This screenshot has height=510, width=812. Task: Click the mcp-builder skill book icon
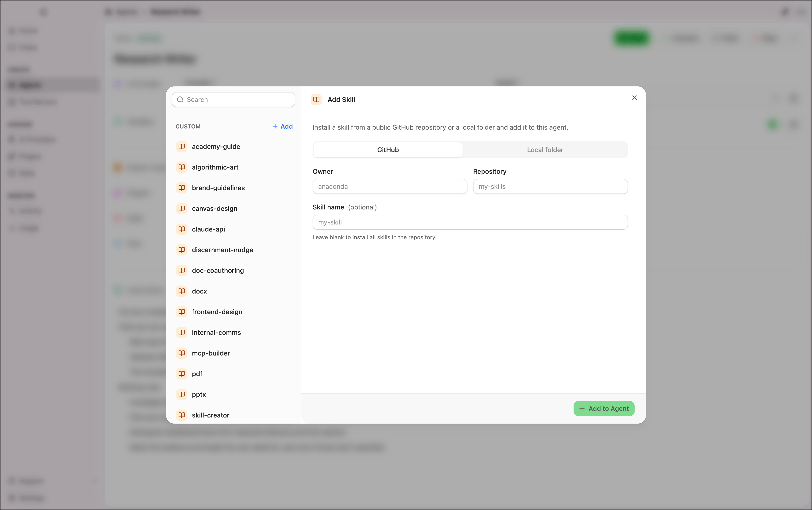click(x=181, y=353)
